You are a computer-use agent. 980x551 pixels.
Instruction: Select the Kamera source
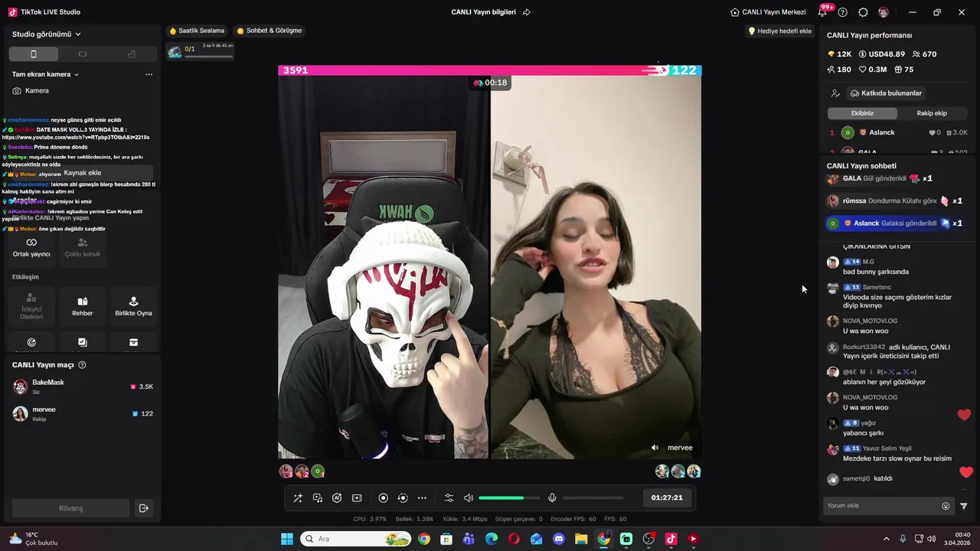click(31, 90)
